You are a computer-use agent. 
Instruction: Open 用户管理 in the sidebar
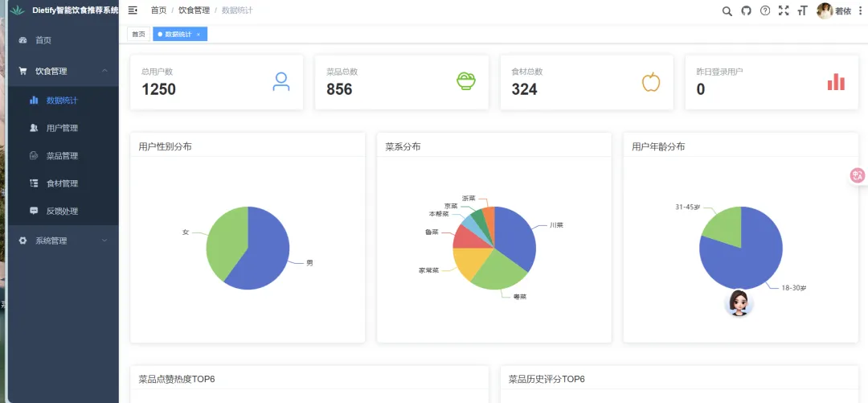click(63, 128)
